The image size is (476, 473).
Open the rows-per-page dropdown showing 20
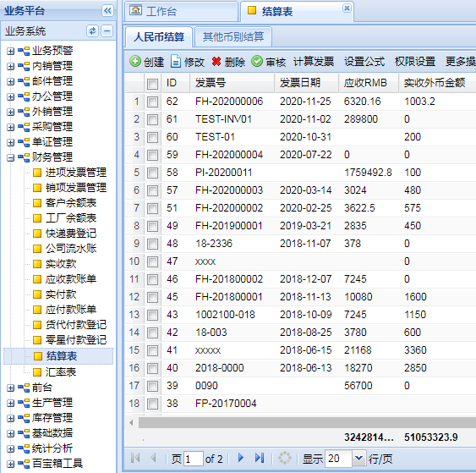pos(358,458)
